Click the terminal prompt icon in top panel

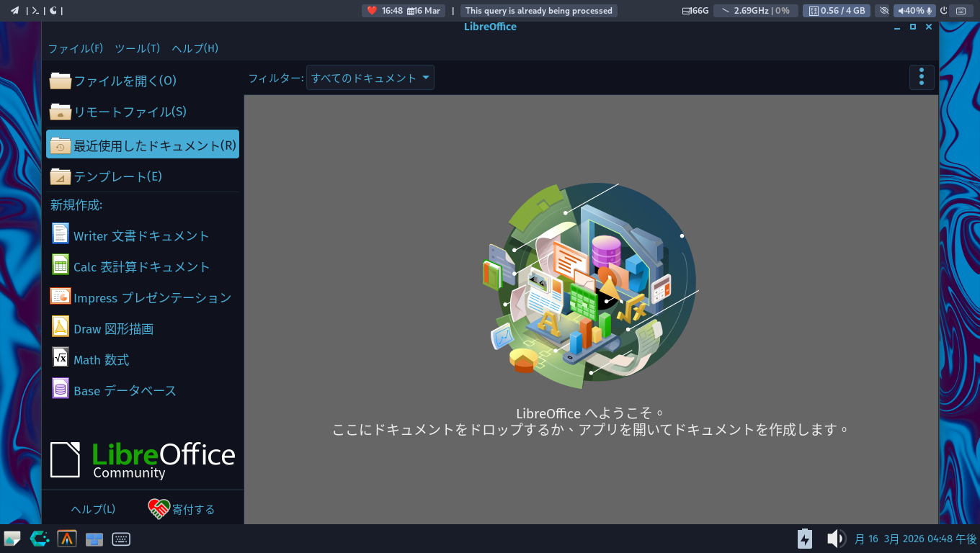click(x=35, y=11)
